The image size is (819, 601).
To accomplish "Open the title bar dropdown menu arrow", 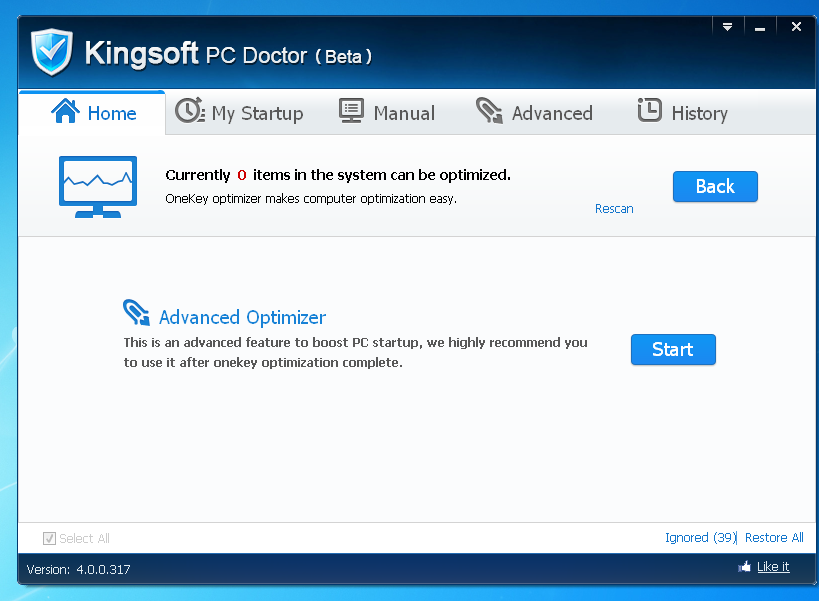I will click(728, 27).
